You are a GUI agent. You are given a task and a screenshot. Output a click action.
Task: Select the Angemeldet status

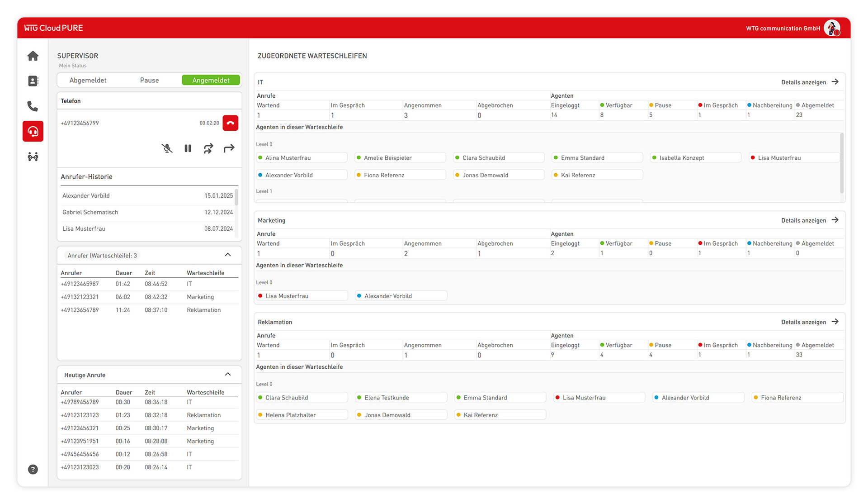(x=211, y=80)
